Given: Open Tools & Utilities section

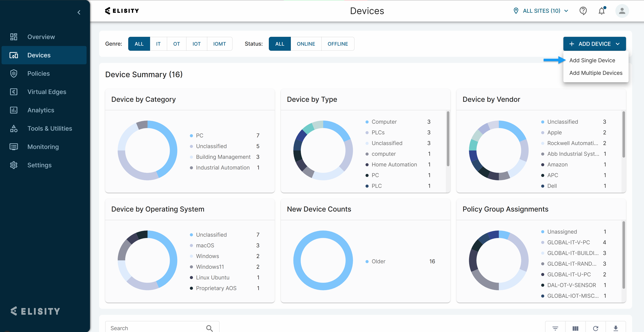Looking at the screenshot, I should tap(49, 128).
